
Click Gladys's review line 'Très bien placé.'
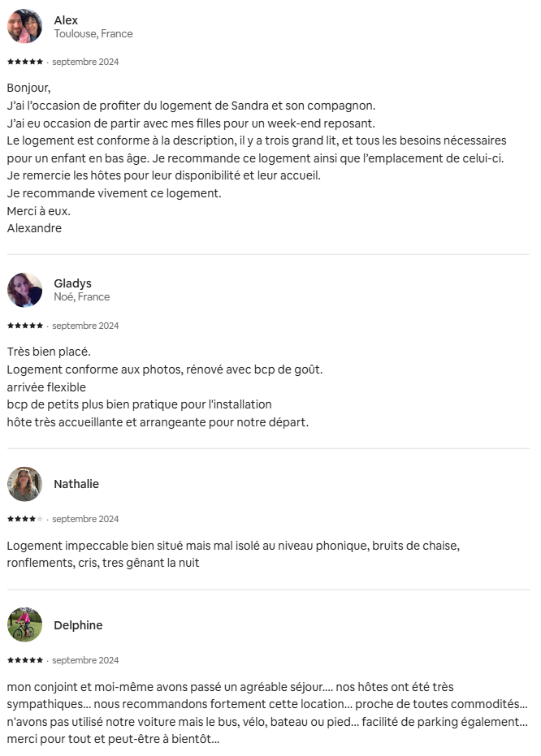[x=49, y=352]
